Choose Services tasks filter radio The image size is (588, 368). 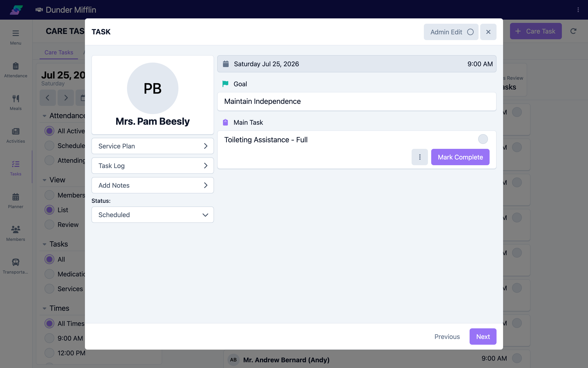[x=49, y=289]
